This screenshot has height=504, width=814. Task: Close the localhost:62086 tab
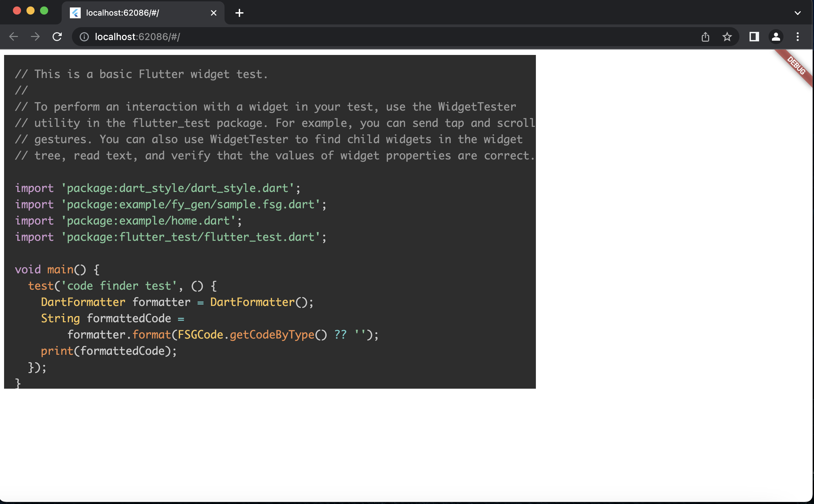point(214,13)
